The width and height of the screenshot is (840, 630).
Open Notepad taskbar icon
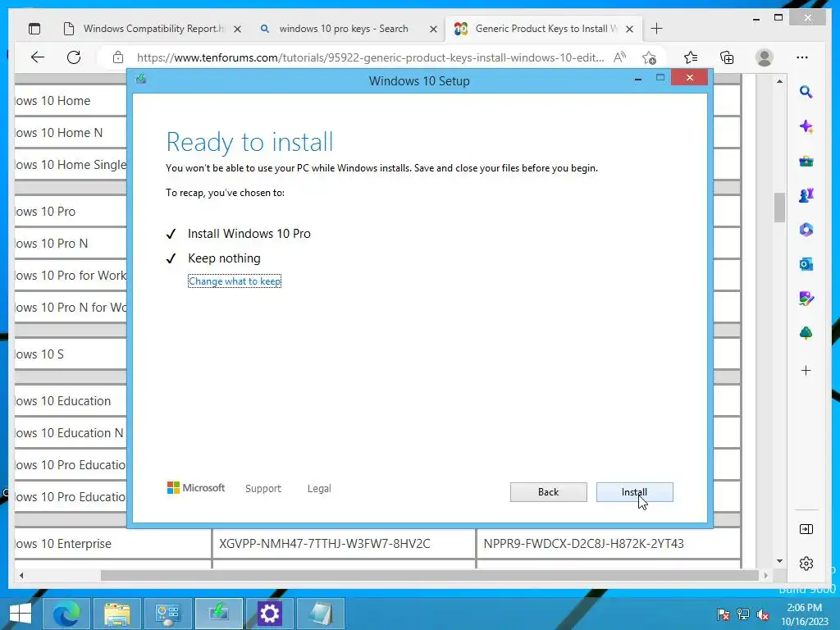pos(321,614)
